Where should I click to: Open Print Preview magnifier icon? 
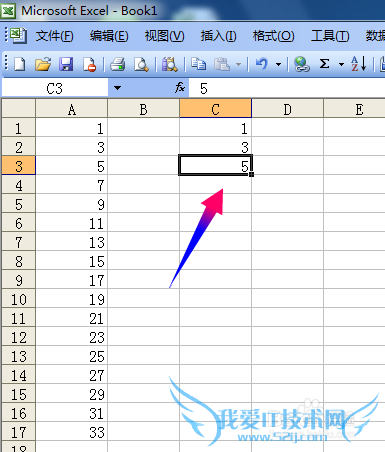(141, 64)
